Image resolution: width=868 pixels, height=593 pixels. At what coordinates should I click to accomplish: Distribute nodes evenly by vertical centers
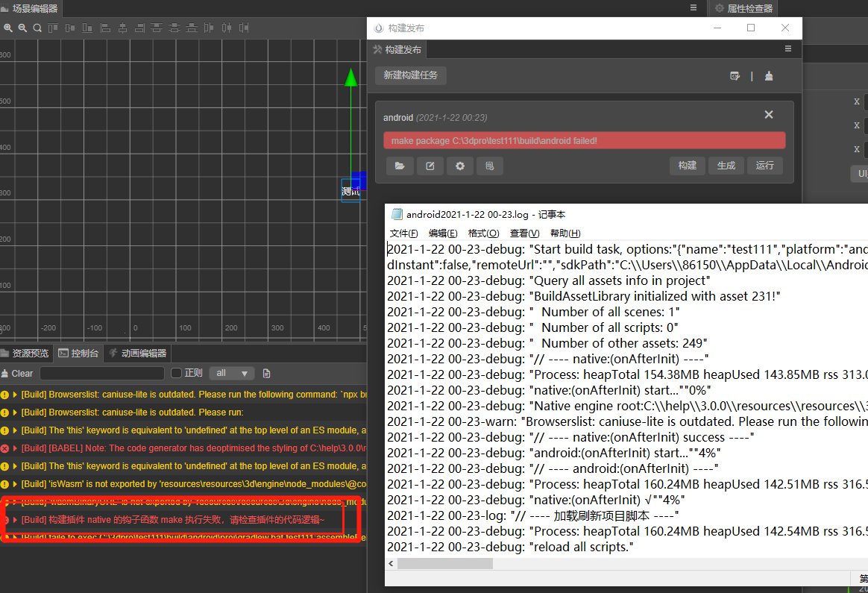click(174, 28)
